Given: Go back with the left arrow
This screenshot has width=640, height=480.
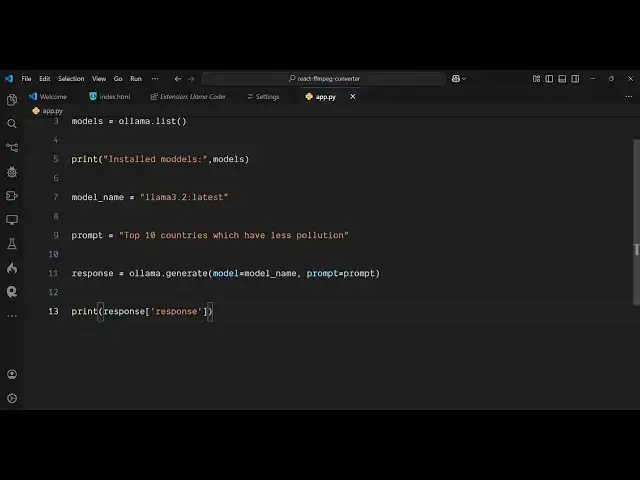Looking at the screenshot, I should coord(178,79).
